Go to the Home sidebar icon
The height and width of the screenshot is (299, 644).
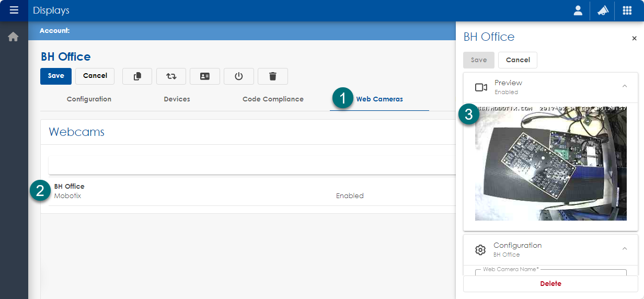click(x=14, y=37)
